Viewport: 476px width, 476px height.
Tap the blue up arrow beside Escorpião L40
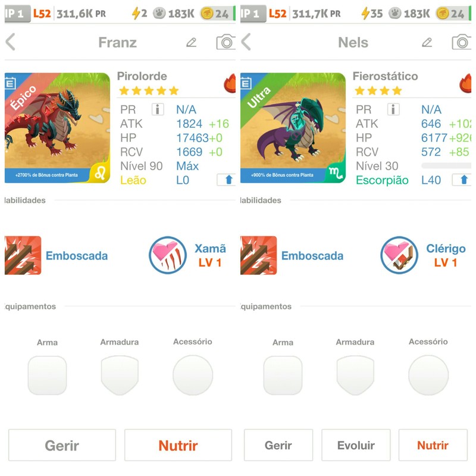point(462,180)
